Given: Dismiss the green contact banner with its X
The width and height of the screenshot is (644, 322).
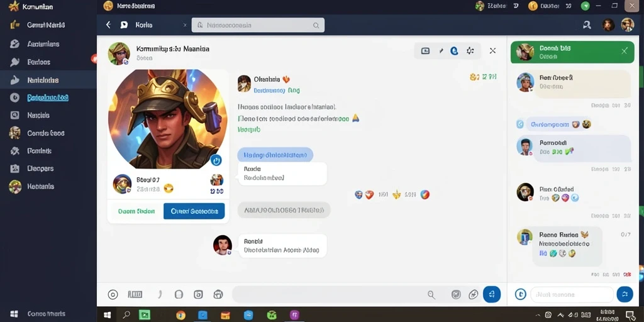Looking at the screenshot, I should [x=625, y=51].
